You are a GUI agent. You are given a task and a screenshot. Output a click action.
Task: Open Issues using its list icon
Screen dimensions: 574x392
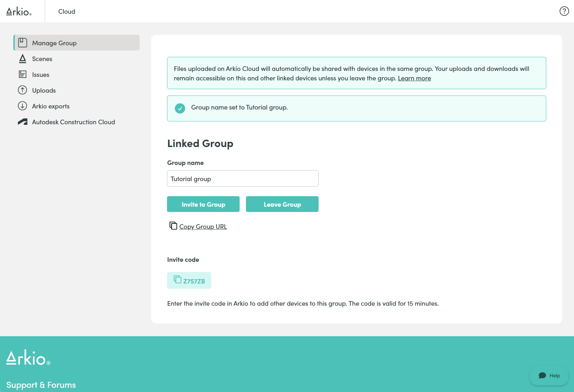click(x=22, y=74)
